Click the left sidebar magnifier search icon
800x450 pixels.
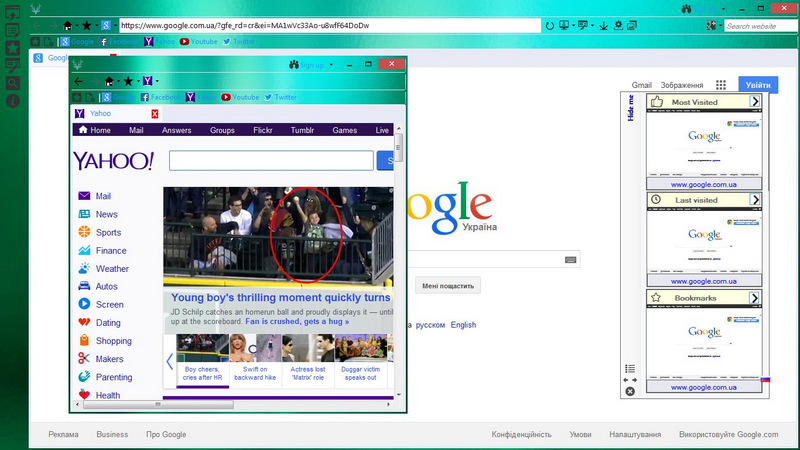[13, 83]
